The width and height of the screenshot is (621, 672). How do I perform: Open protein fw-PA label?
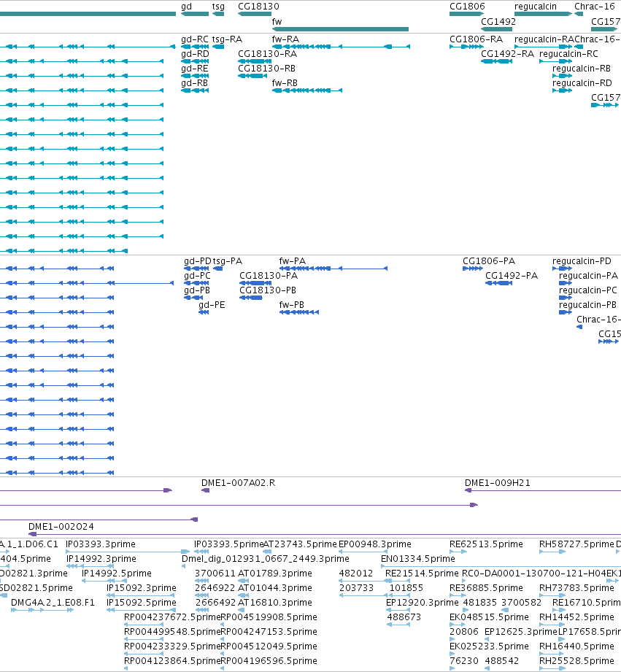click(293, 261)
